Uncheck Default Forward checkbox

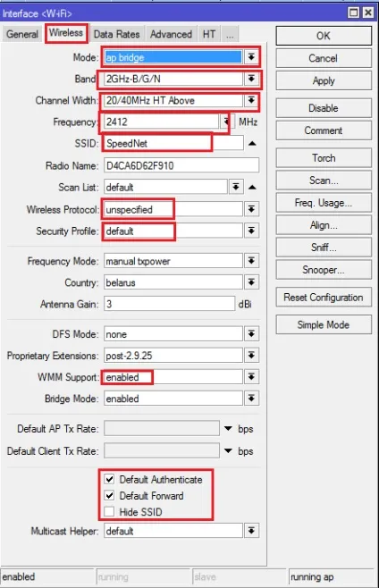pos(109,495)
